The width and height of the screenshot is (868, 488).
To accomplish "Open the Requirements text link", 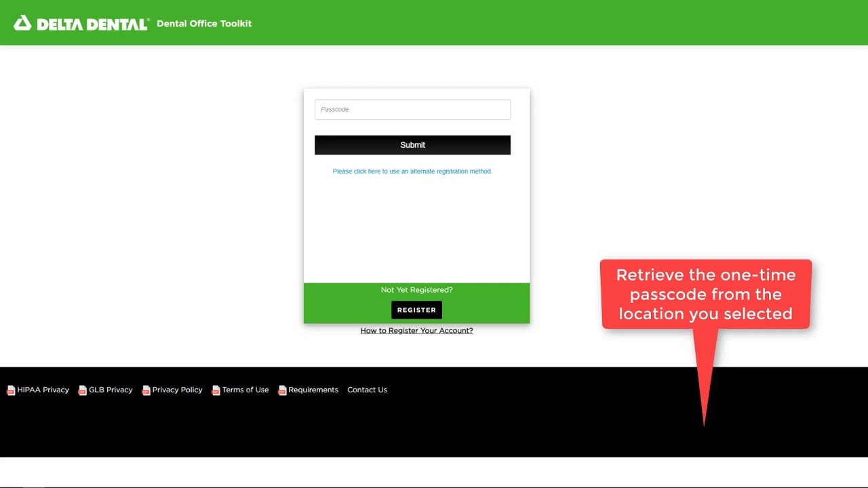I will pos(313,390).
